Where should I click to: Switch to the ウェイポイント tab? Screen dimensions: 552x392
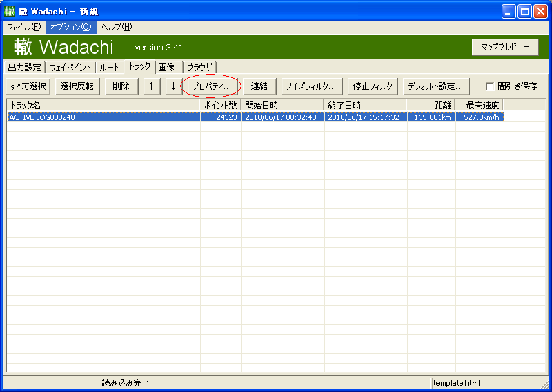pos(70,67)
